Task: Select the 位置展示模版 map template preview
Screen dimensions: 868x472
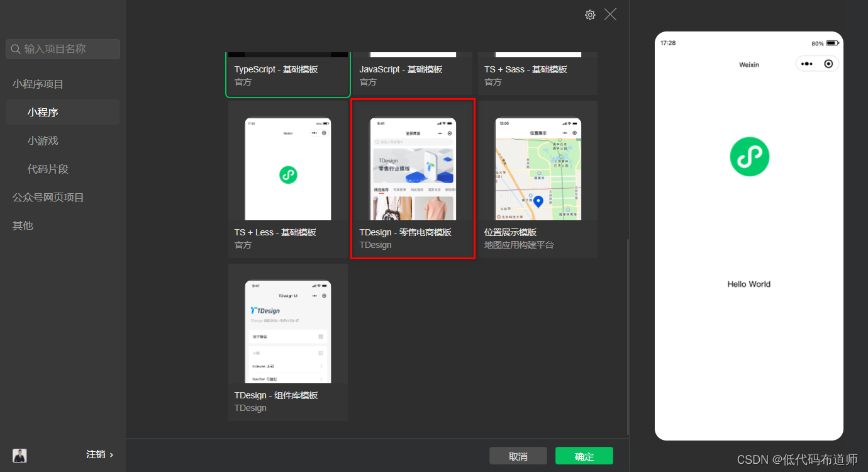Action: point(538,169)
